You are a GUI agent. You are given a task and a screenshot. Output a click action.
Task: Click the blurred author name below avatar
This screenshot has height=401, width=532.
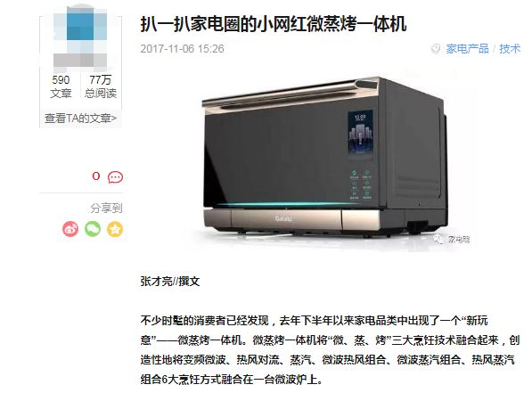pos(80,60)
